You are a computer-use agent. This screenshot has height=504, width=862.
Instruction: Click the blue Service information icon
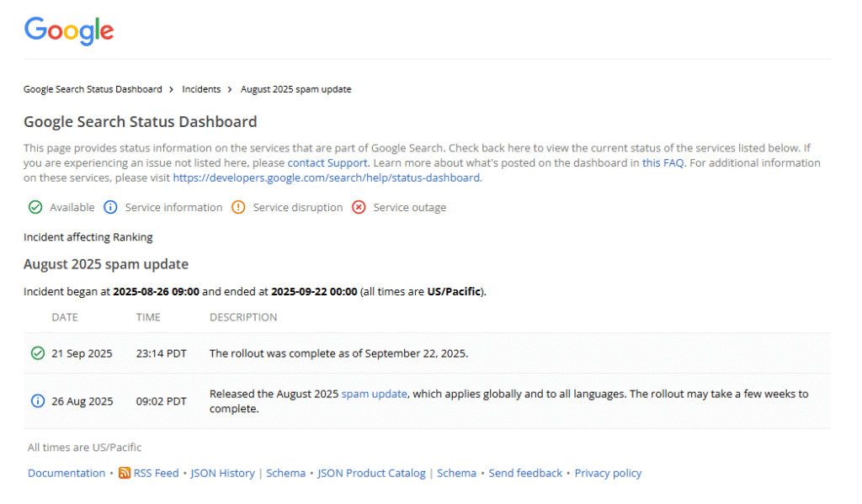coord(110,207)
